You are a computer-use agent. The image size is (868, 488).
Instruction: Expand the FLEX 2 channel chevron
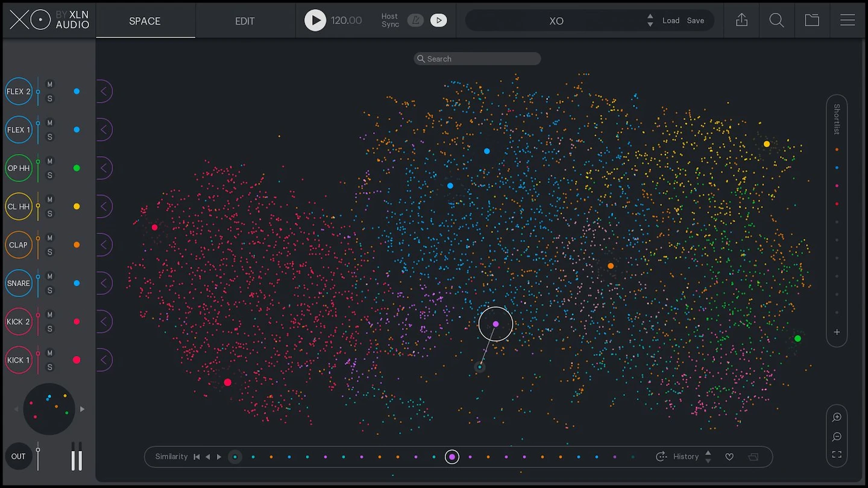click(x=104, y=92)
